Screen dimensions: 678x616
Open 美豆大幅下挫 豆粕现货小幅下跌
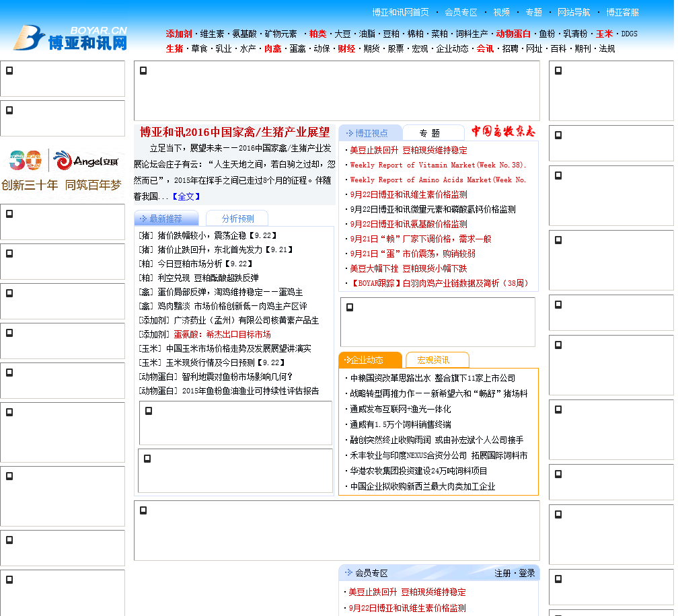click(x=409, y=268)
